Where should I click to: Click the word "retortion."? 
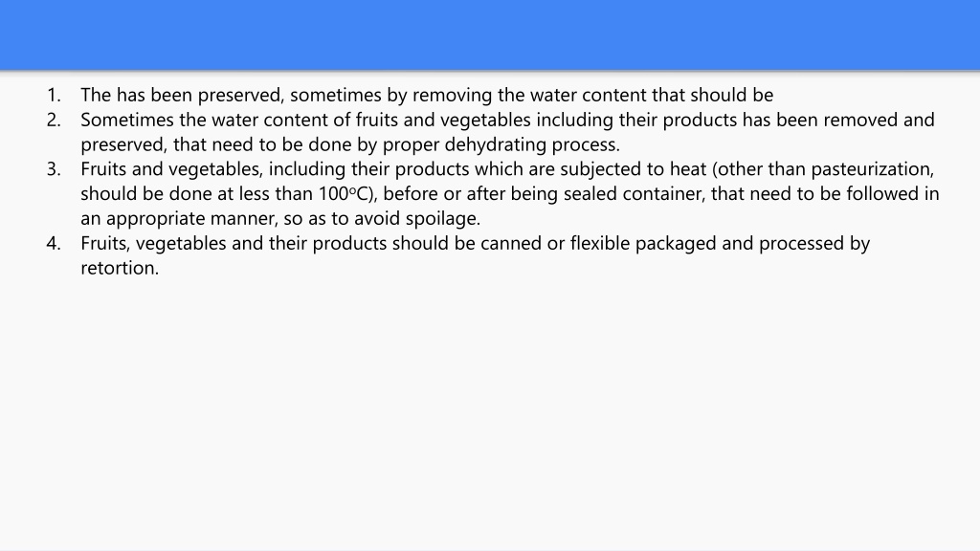pyautogui.click(x=120, y=268)
